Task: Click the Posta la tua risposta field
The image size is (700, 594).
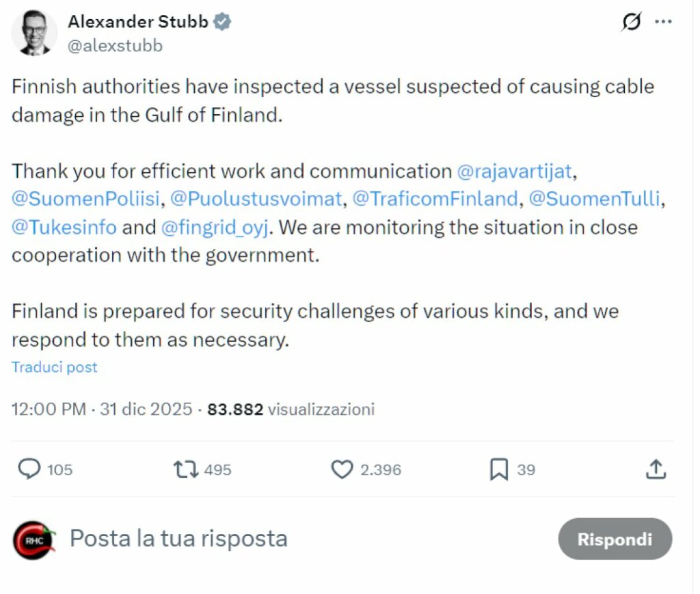Action: (x=179, y=539)
